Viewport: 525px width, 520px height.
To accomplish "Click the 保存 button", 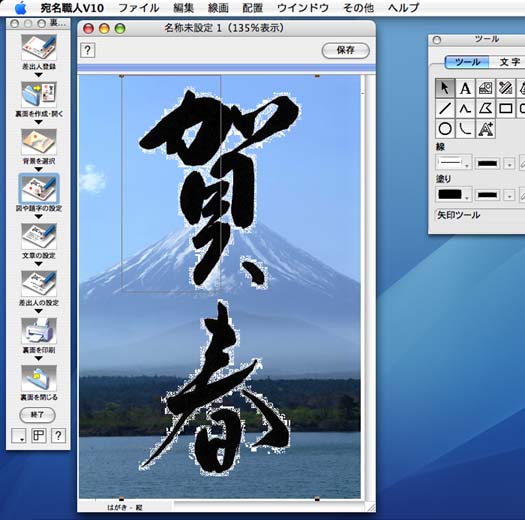I will click(346, 51).
